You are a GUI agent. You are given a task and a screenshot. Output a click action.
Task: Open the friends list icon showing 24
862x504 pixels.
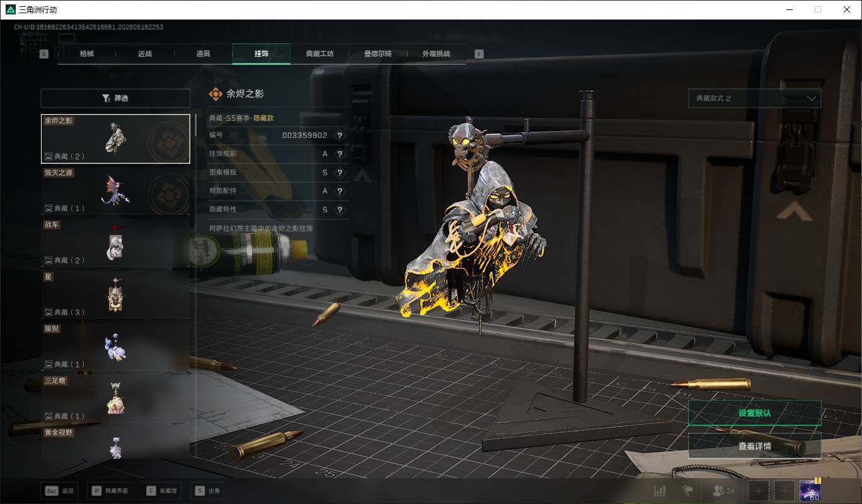tap(723, 491)
